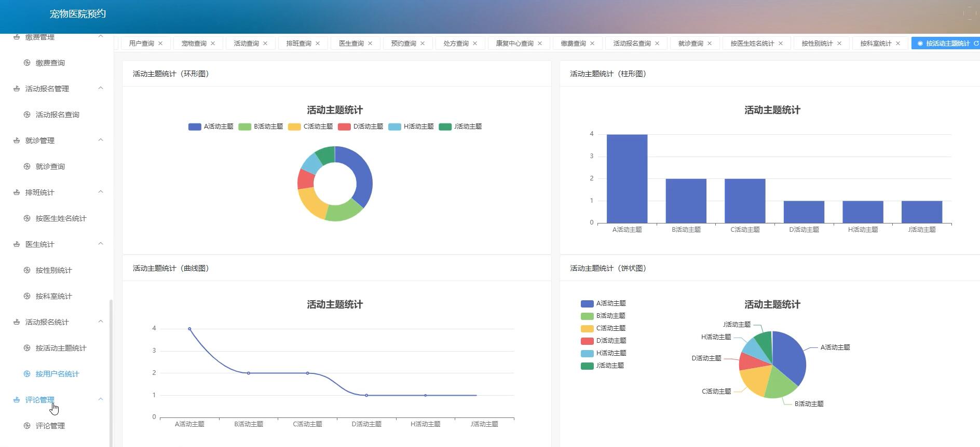This screenshot has height=447, width=980.
Task: Close the 按科室统计 tab
Action: tap(898, 44)
